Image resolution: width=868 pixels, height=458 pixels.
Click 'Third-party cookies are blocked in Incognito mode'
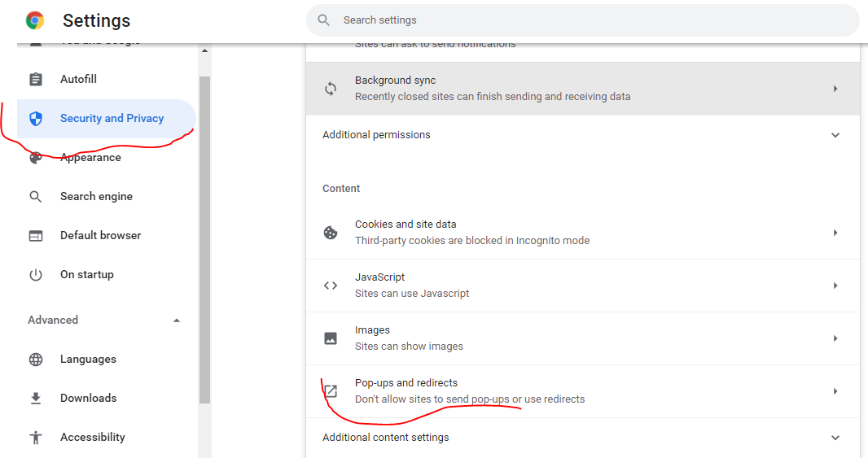[472, 241]
